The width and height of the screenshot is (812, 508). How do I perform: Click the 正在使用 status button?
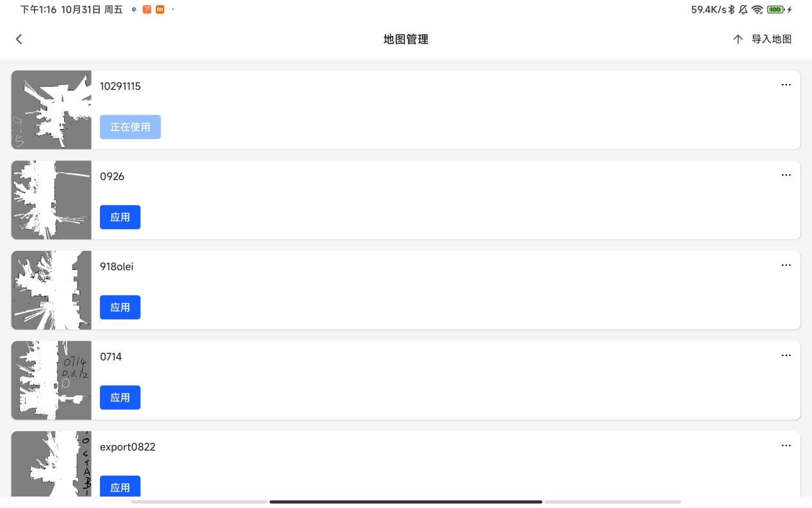(130, 127)
